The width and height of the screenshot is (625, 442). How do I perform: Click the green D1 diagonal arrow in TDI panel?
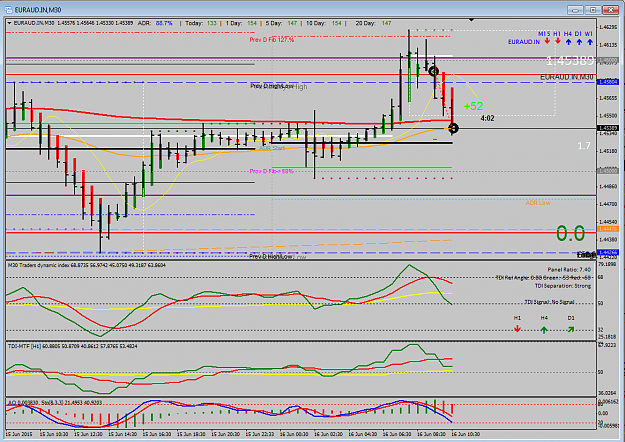coord(571,329)
